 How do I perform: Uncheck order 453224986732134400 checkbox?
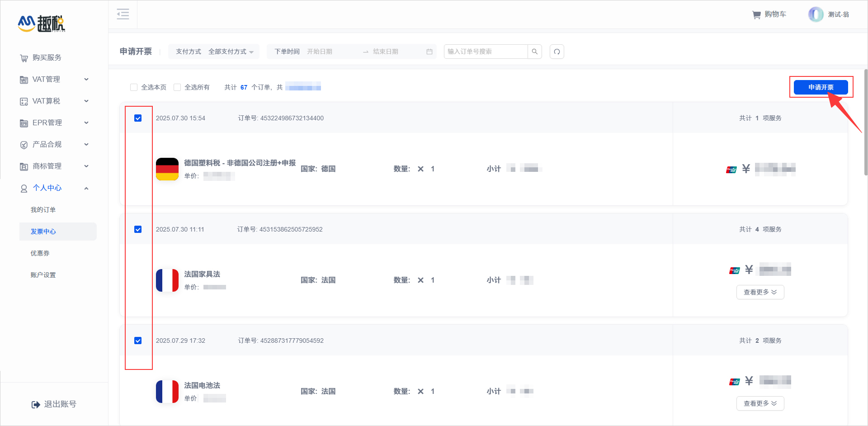pos(138,118)
